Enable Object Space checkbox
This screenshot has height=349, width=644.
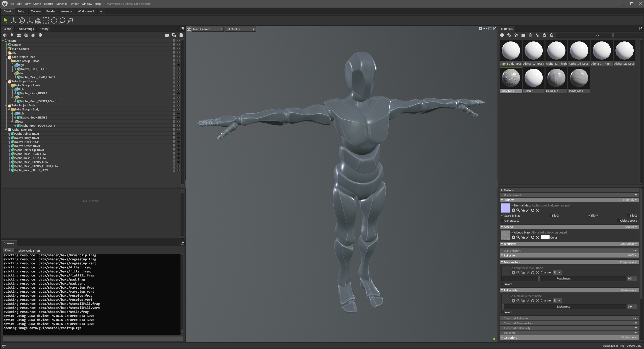[x=618, y=221]
